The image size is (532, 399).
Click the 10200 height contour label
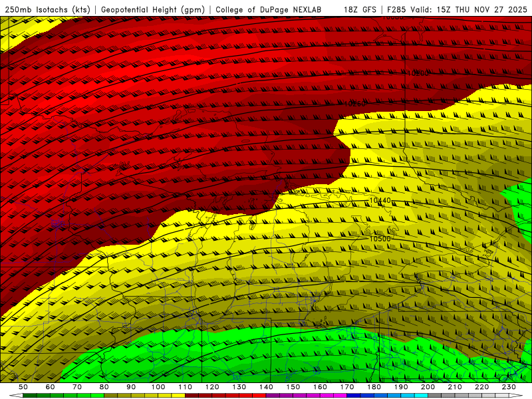pos(418,73)
